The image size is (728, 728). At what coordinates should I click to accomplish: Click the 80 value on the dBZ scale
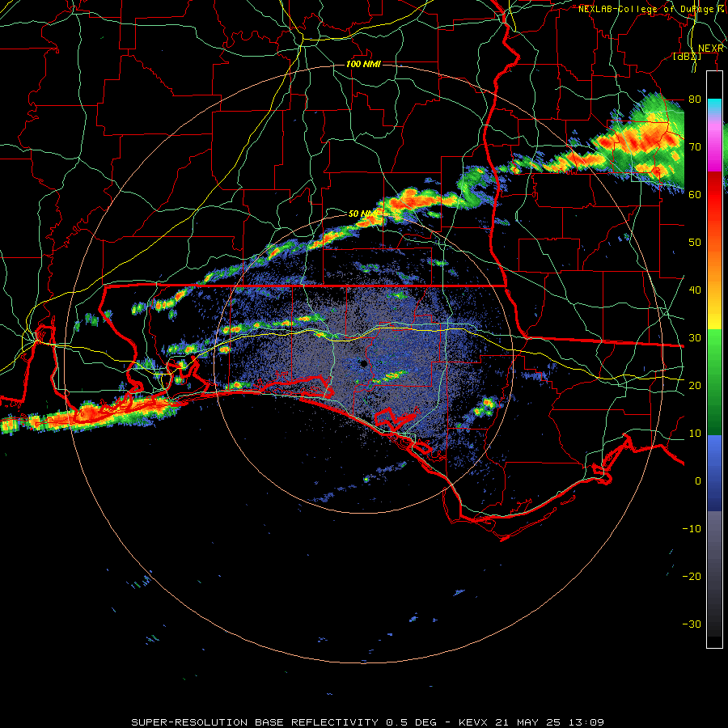pos(695,99)
